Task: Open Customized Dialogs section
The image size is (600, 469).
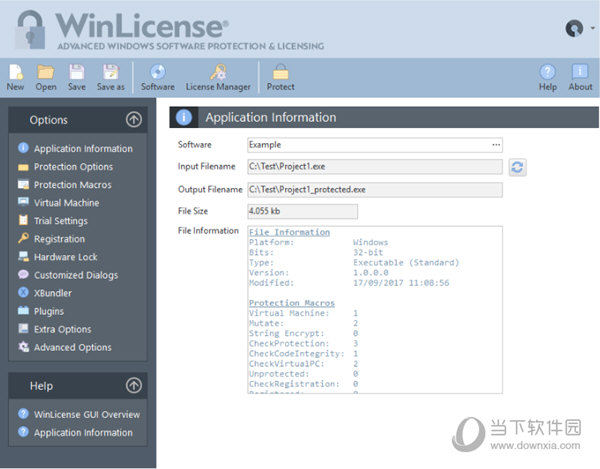Action: point(68,275)
